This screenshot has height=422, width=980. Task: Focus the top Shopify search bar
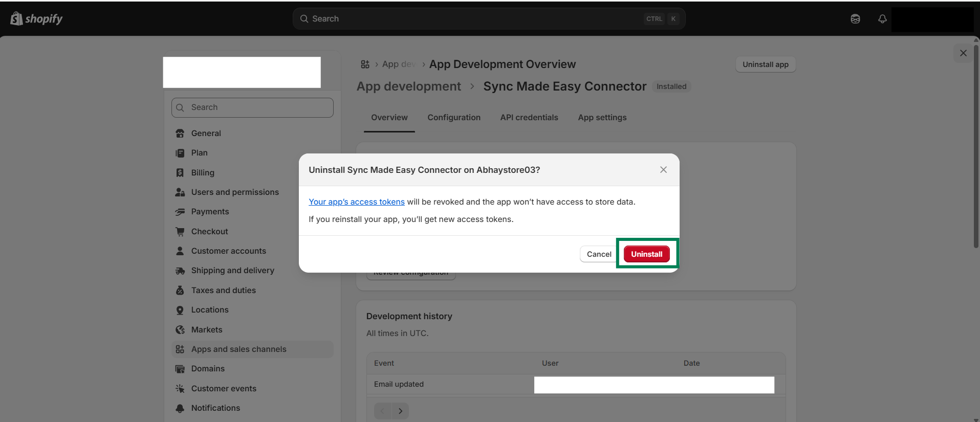pyautogui.click(x=489, y=19)
